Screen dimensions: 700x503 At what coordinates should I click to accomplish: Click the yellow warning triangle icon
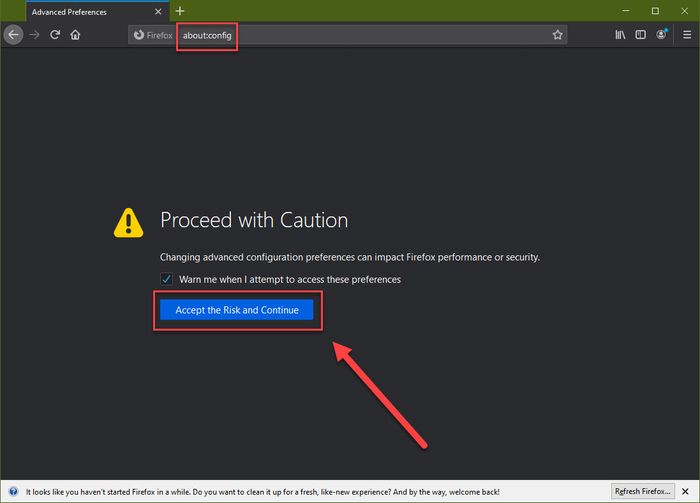[129, 223]
